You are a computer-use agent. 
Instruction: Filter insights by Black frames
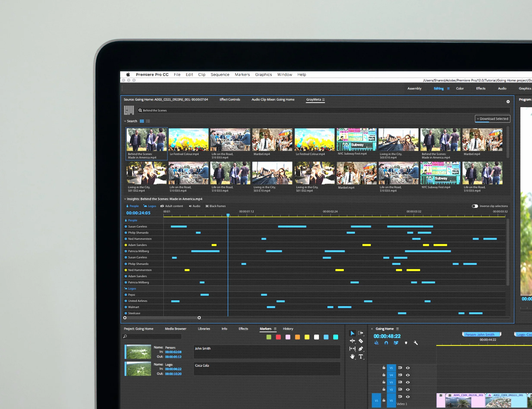point(216,206)
